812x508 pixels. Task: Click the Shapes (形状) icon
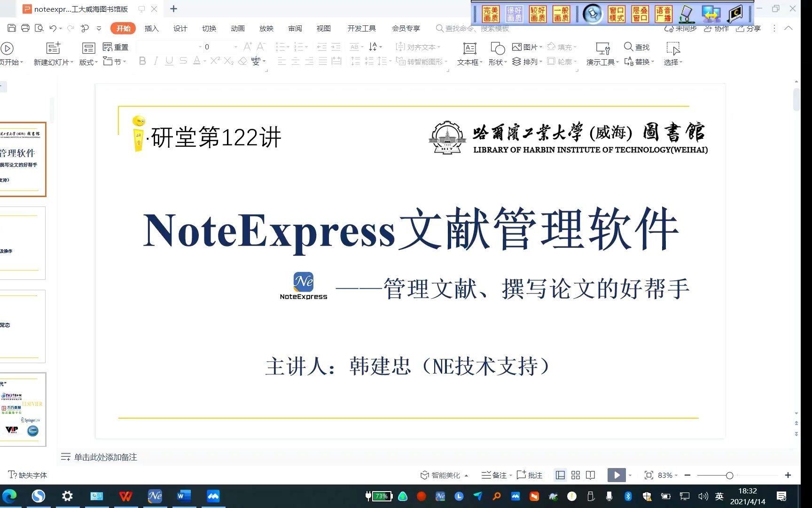tap(497, 48)
